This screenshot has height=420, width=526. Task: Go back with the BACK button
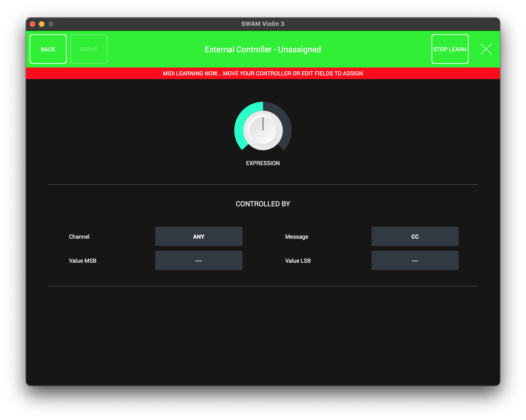pos(48,49)
